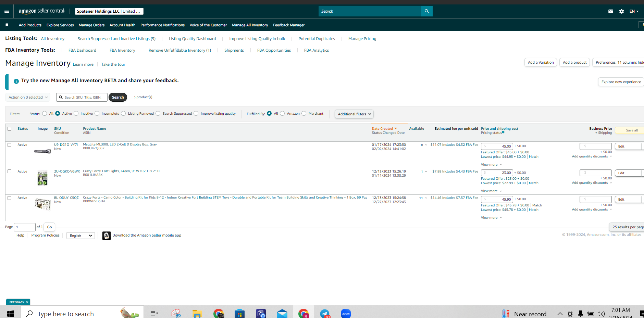Open the settings gear icon
The image size is (644, 318).
[621, 11]
